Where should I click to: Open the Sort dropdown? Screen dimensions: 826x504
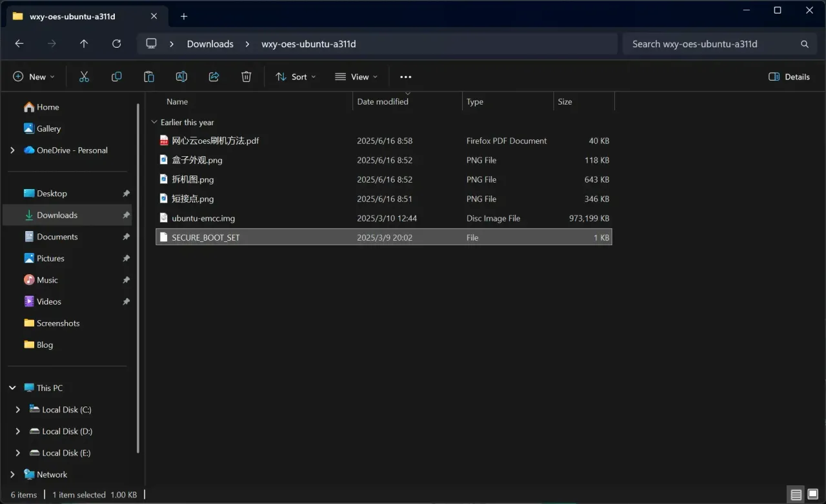coord(296,77)
